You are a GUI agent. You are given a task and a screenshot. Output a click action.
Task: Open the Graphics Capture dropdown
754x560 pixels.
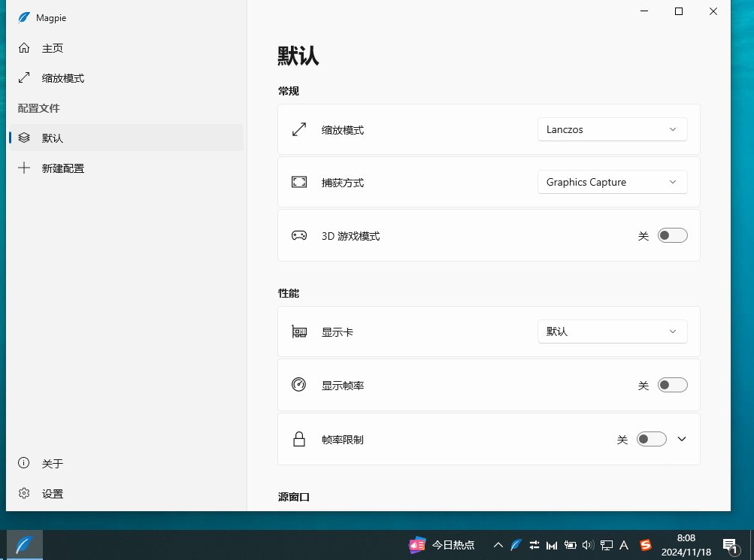pos(612,182)
